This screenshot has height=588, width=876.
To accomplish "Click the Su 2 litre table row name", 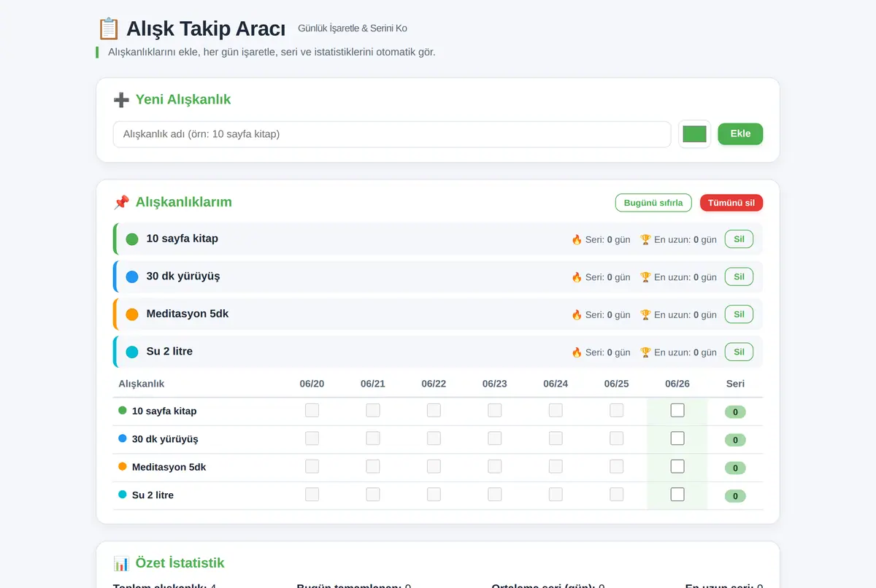I will 153,495.
